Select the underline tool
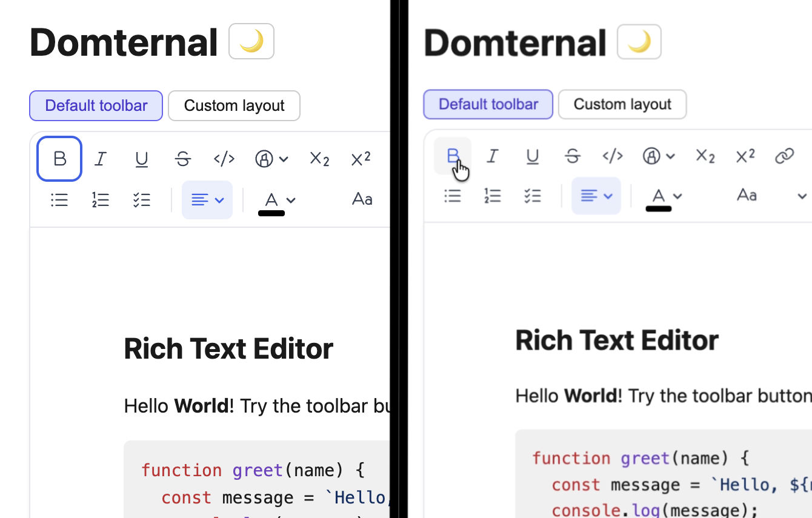The height and width of the screenshot is (518, 812). (142, 159)
